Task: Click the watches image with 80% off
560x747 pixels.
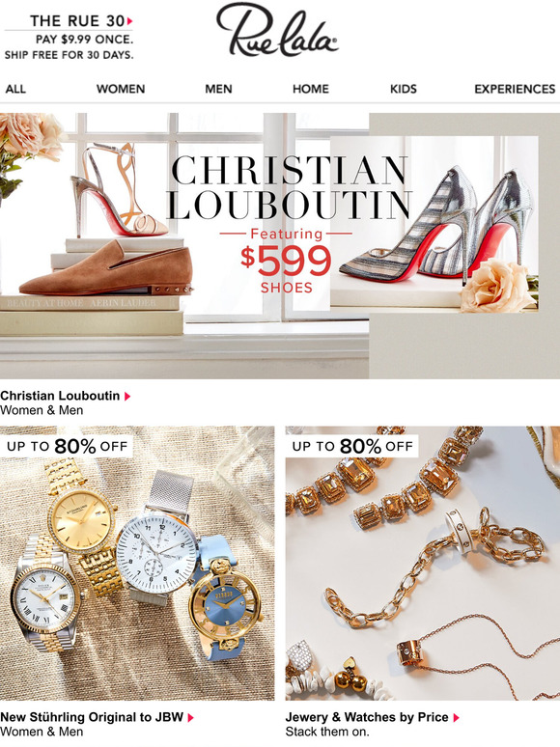Action: 137,563
